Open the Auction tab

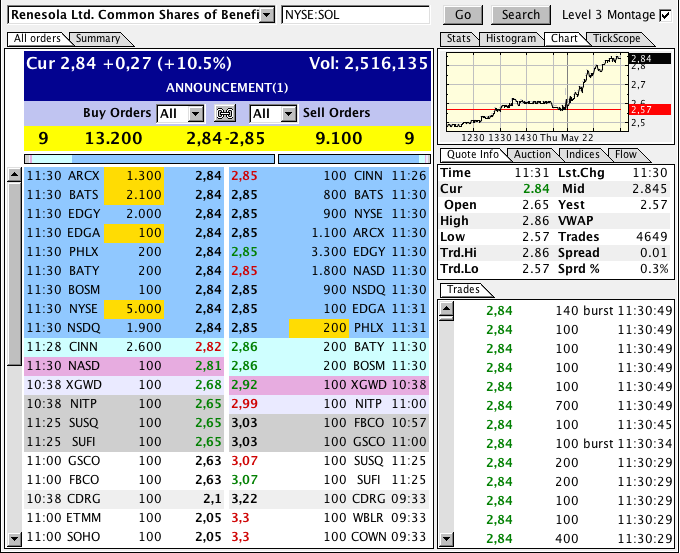[532, 154]
